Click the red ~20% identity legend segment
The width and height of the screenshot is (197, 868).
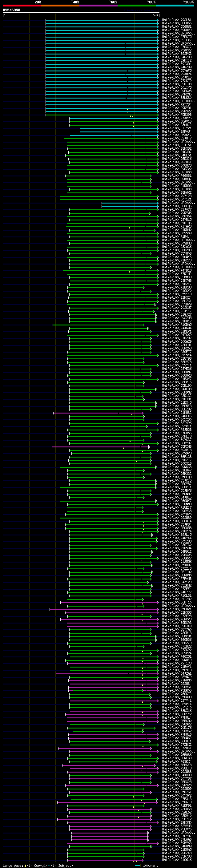[22, 6]
